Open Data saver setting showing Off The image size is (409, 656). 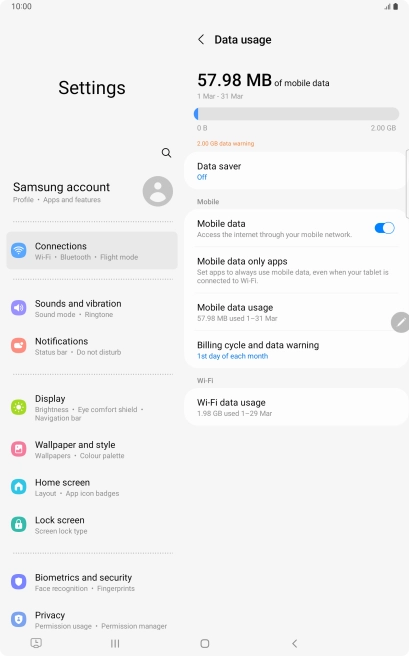(296, 171)
